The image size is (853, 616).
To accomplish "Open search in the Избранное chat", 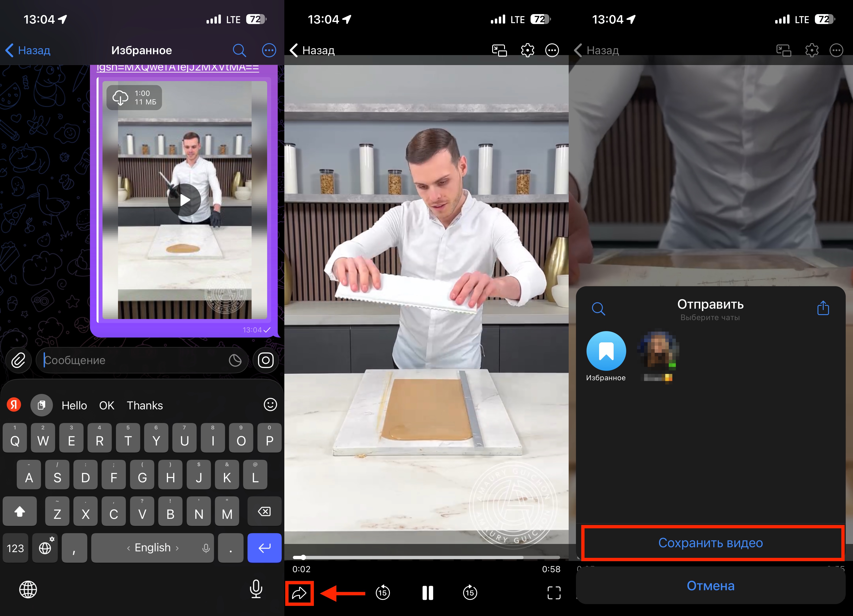I will coord(239,50).
